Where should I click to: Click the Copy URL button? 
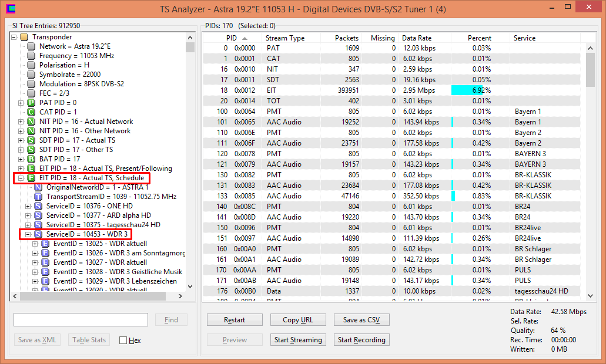298,320
